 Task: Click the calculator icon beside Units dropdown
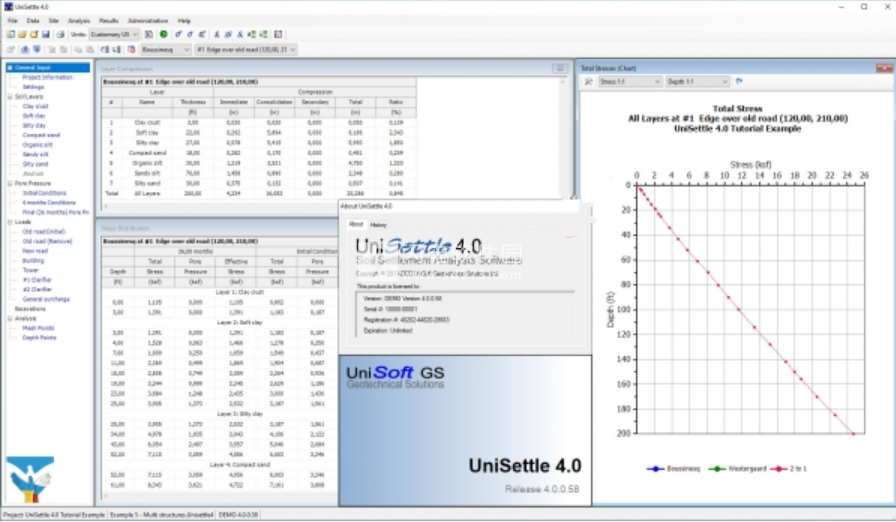click(149, 34)
